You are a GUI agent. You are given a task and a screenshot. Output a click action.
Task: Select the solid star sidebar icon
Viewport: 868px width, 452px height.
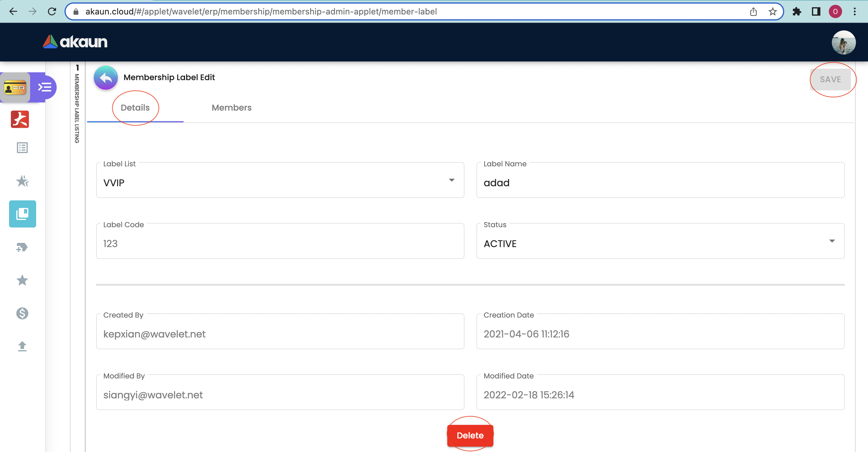pyautogui.click(x=22, y=280)
